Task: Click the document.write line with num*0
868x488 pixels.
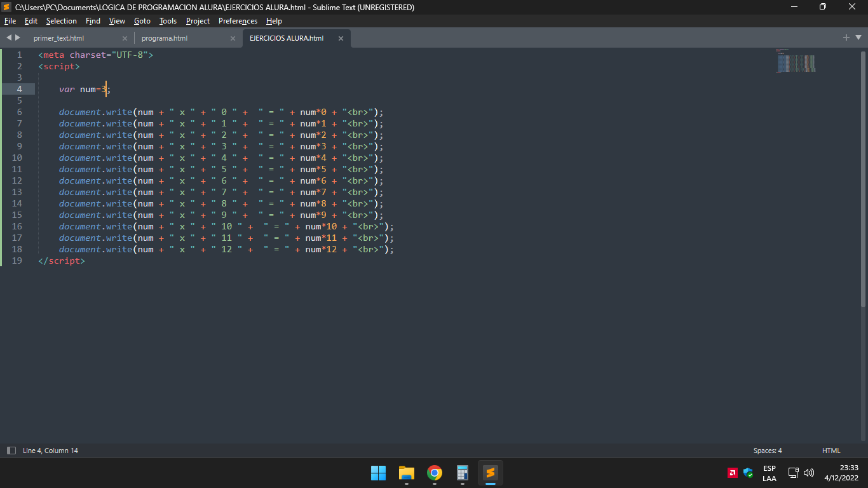Action: pos(222,112)
